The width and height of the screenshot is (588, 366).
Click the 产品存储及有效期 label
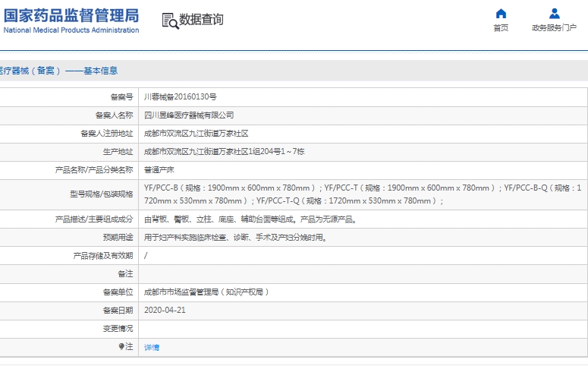pos(102,256)
